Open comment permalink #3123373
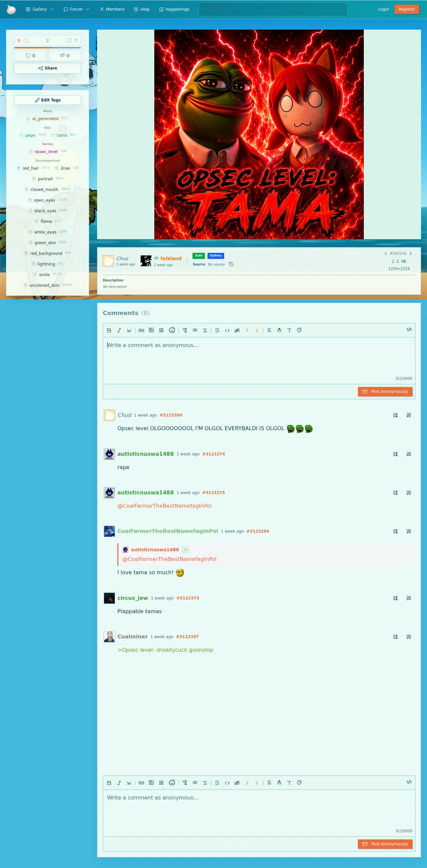This screenshot has width=427, height=868. 188,598
